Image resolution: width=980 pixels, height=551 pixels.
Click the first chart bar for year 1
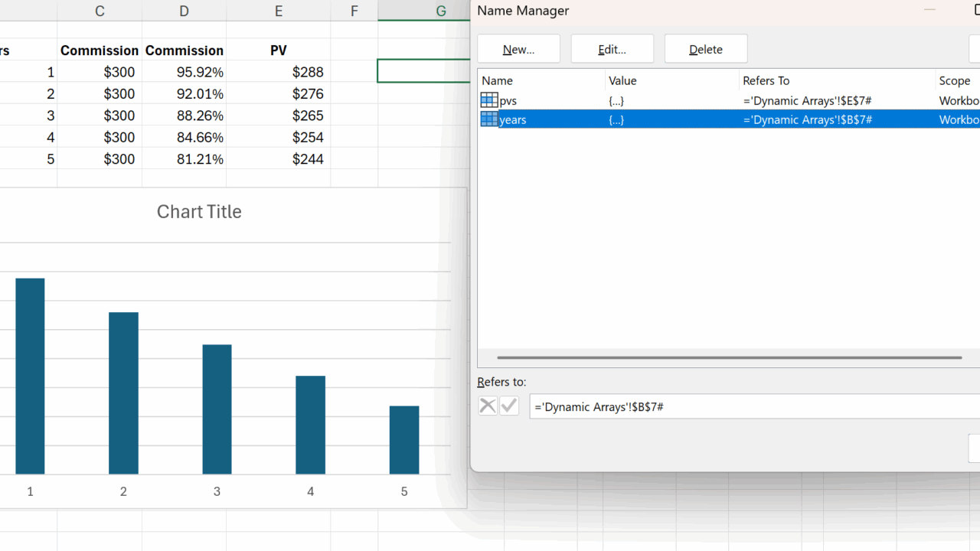pos(30,376)
